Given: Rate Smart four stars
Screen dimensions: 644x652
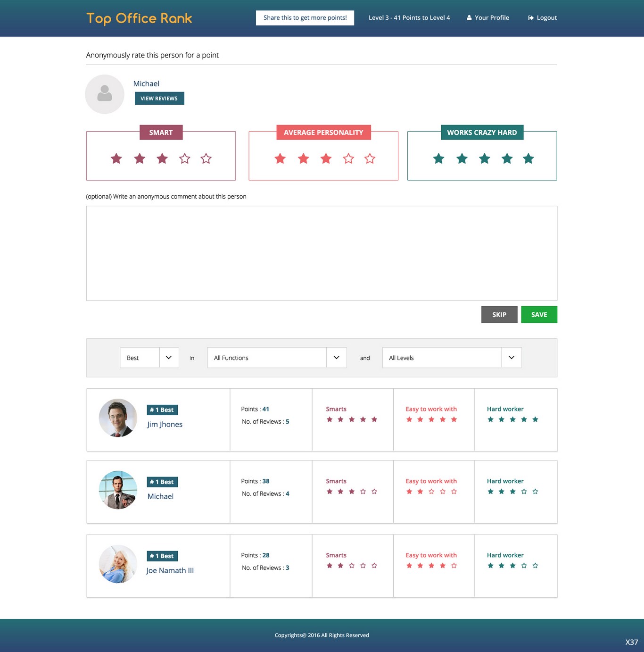Looking at the screenshot, I should 185,159.
